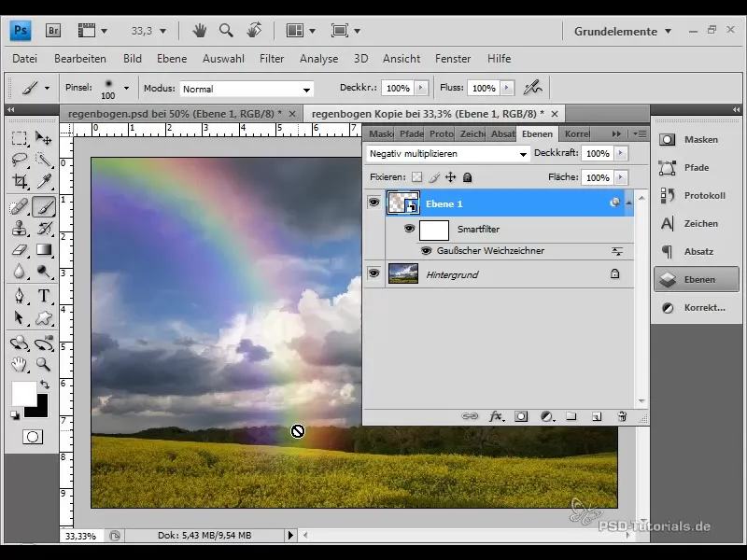This screenshot has height=560, width=747.
Task: Select the Healing Brush tool
Action: click(20, 207)
